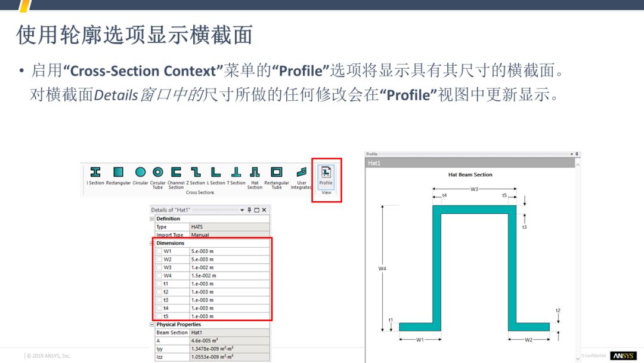This screenshot has height=363, width=644.
Task: Pin the Profile panel
Action: pos(577,154)
